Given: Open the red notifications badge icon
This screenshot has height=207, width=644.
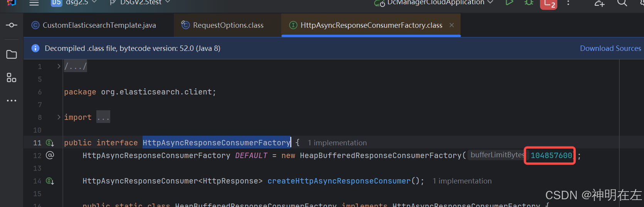Looking at the screenshot, I should point(548,3).
